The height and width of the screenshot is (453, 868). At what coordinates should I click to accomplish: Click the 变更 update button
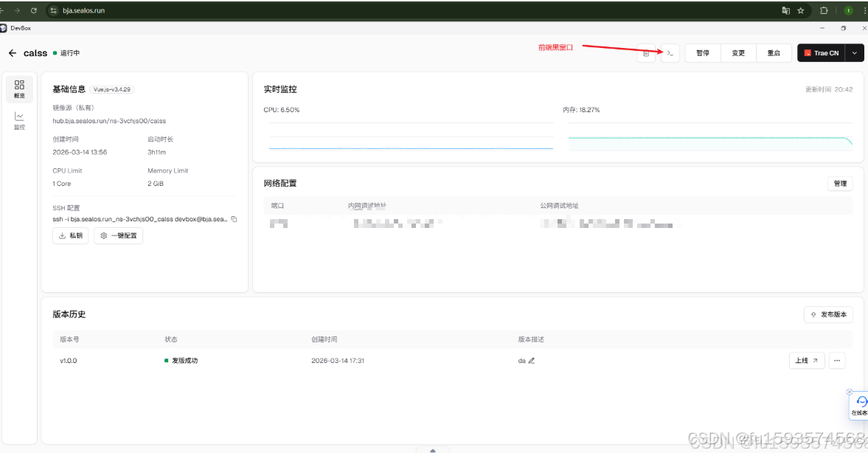tap(738, 53)
